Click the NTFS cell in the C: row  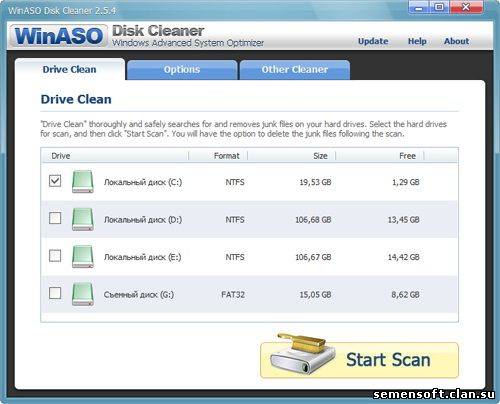[x=235, y=182]
